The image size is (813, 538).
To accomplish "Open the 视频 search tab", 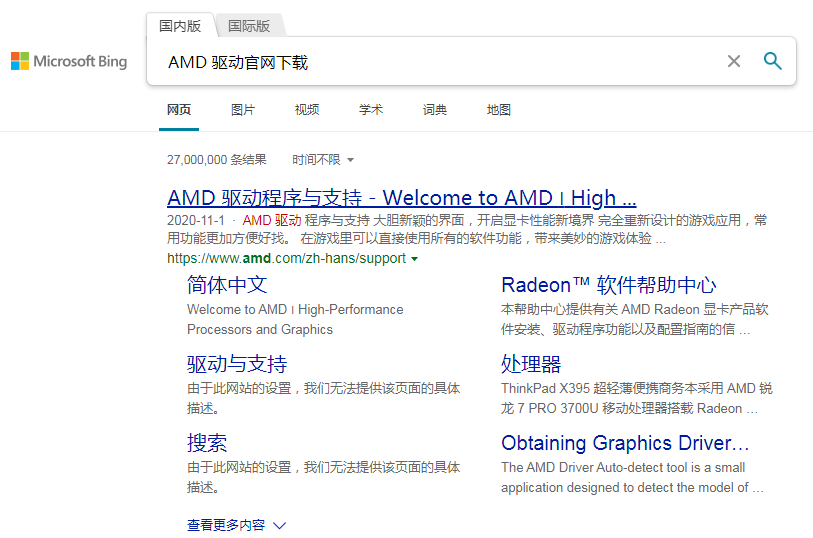I will (307, 110).
